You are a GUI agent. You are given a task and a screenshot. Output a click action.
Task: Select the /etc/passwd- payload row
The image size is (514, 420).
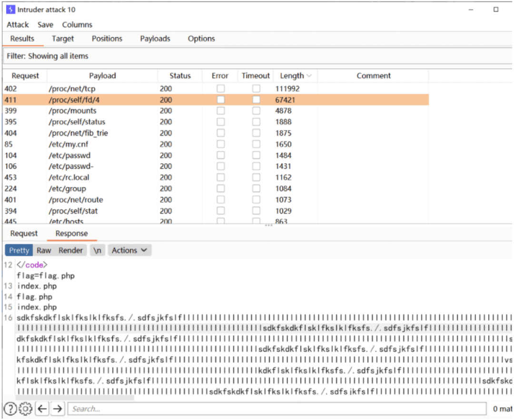coord(216,166)
